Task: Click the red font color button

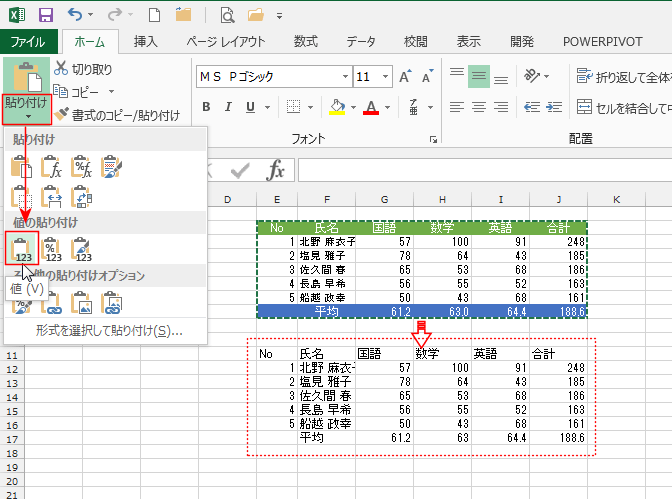Action: tap(371, 107)
